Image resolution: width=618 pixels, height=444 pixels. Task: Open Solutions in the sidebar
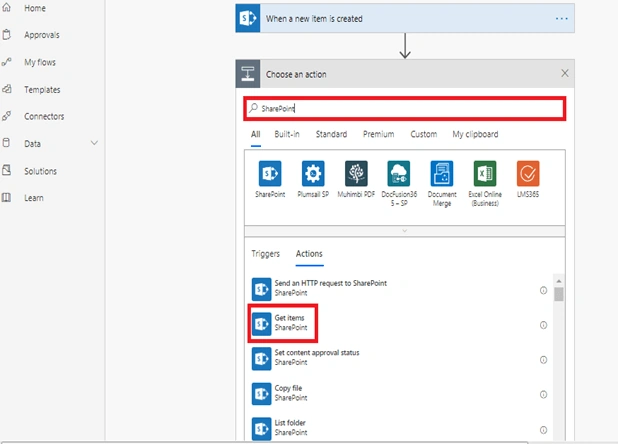coord(41,171)
